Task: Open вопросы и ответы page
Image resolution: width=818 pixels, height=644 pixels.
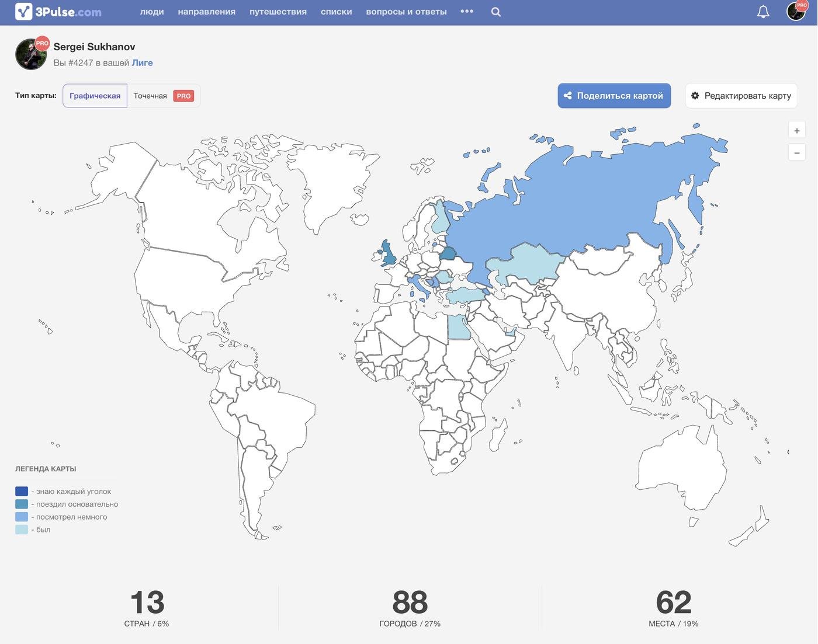Action: pyautogui.click(x=406, y=12)
